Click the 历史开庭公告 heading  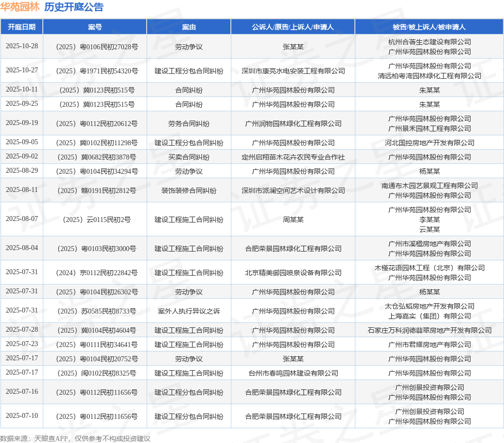(x=74, y=7)
